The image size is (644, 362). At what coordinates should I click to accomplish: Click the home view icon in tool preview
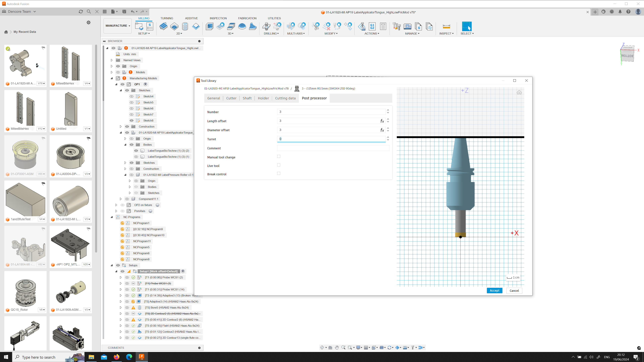click(519, 93)
